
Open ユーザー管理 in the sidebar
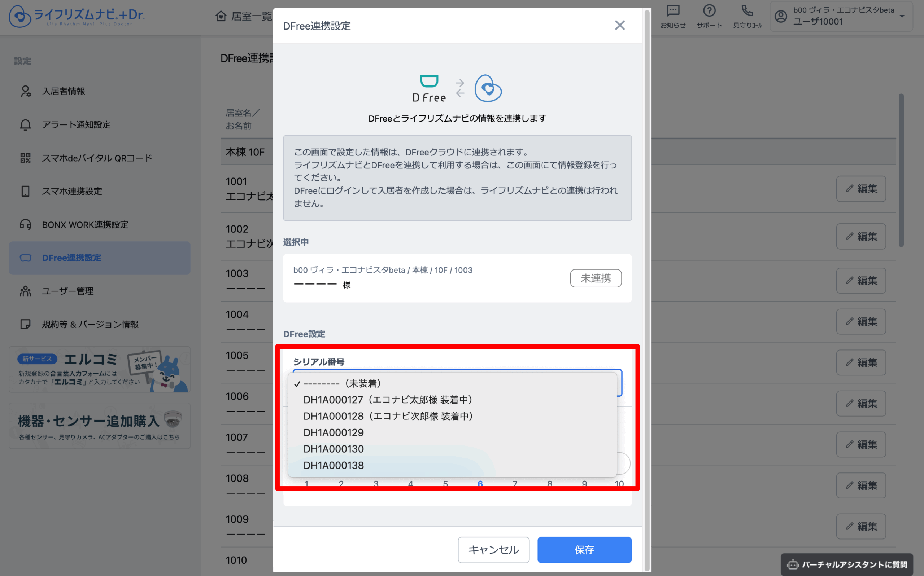coord(100,291)
